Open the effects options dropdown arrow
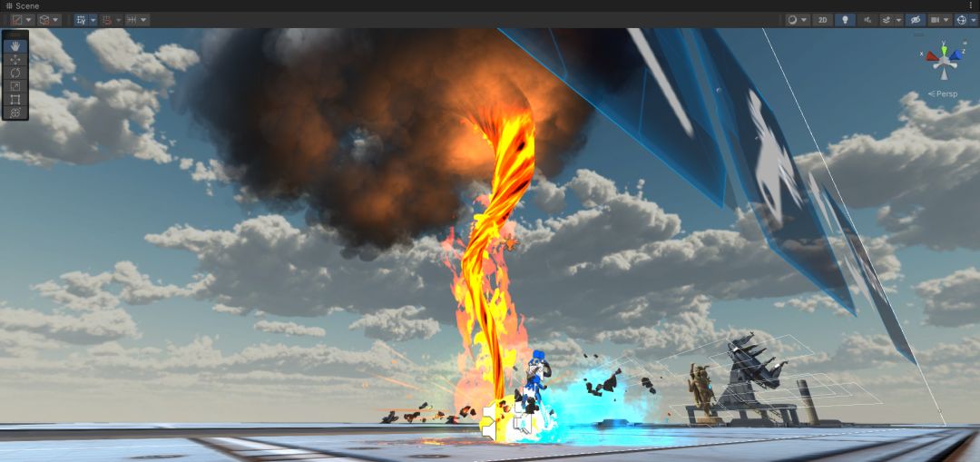Screen dimensions: 980x462 [898, 20]
